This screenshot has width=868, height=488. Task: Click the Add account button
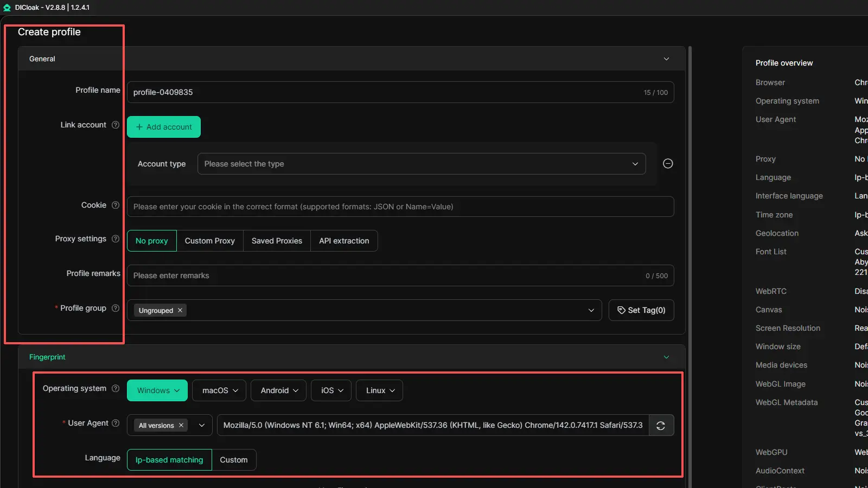tap(164, 127)
